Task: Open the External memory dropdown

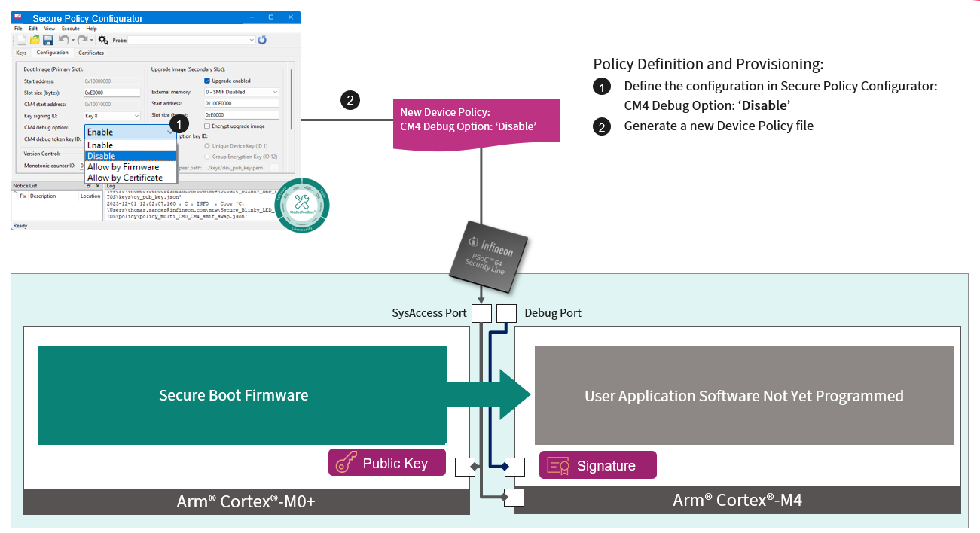Action: tap(241, 92)
